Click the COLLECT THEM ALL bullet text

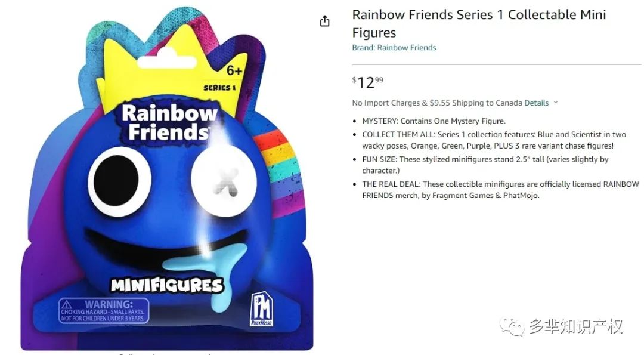pyautogui.click(x=494, y=140)
